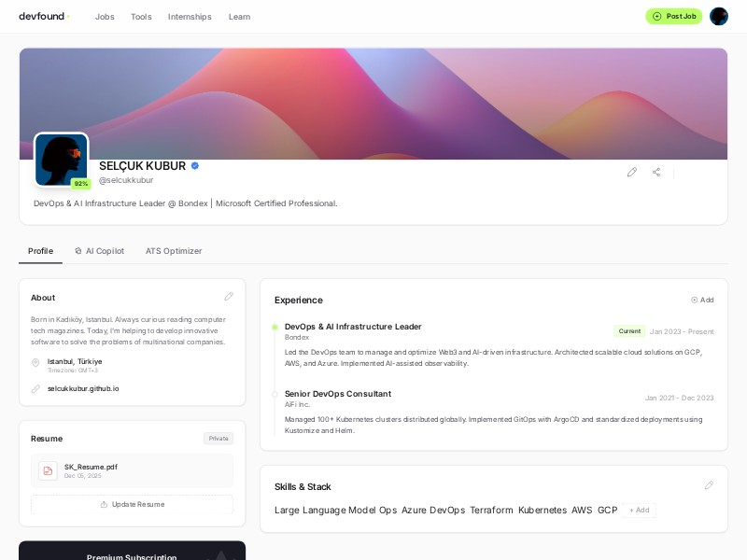Go to the Internships page
This screenshot has height=560, width=747.
190,17
